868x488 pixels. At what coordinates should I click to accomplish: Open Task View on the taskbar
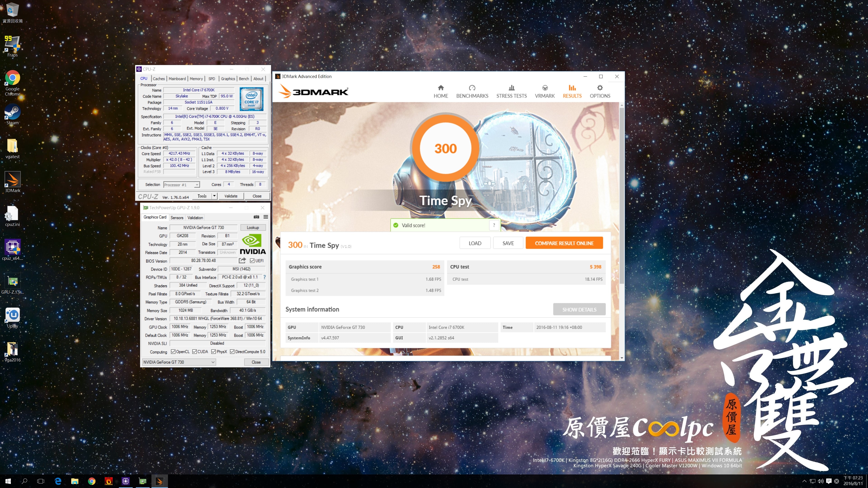point(40,481)
